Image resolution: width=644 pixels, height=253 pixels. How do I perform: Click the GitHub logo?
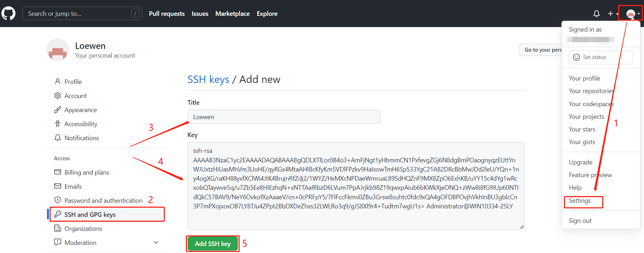tap(8, 13)
